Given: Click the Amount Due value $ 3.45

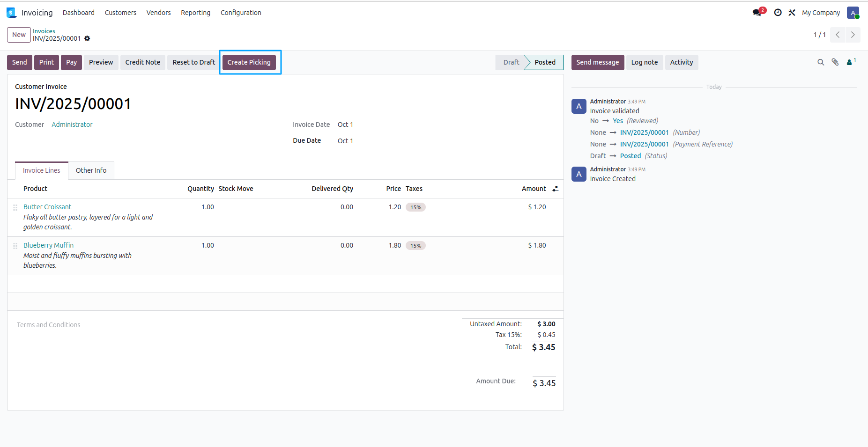Looking at the screenshot, I should [x=544, y=383].
